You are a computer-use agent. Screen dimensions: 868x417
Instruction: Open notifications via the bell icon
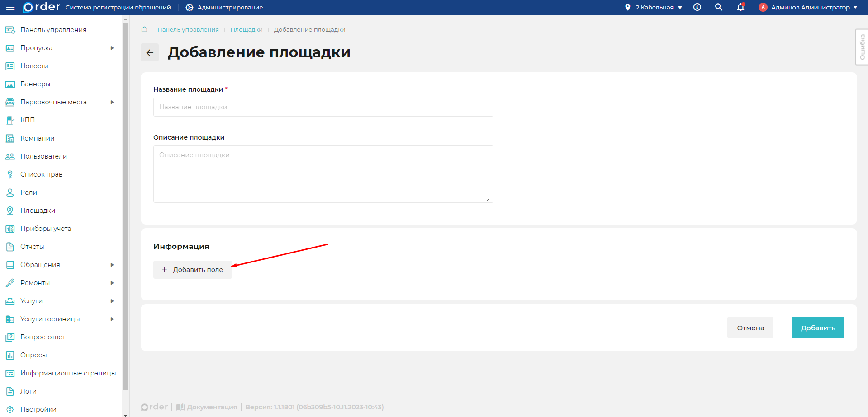(740, 7)
